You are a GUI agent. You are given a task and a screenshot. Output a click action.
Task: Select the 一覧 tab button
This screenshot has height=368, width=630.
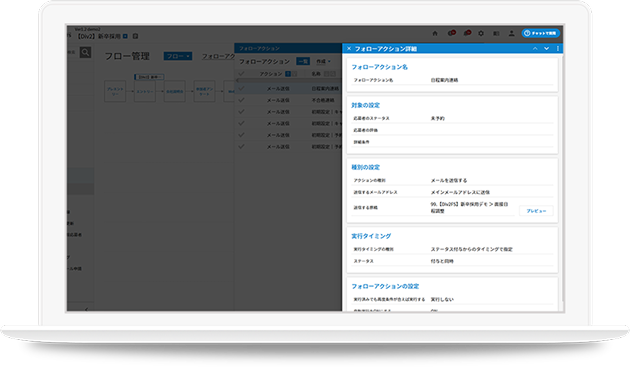(303, 61)
